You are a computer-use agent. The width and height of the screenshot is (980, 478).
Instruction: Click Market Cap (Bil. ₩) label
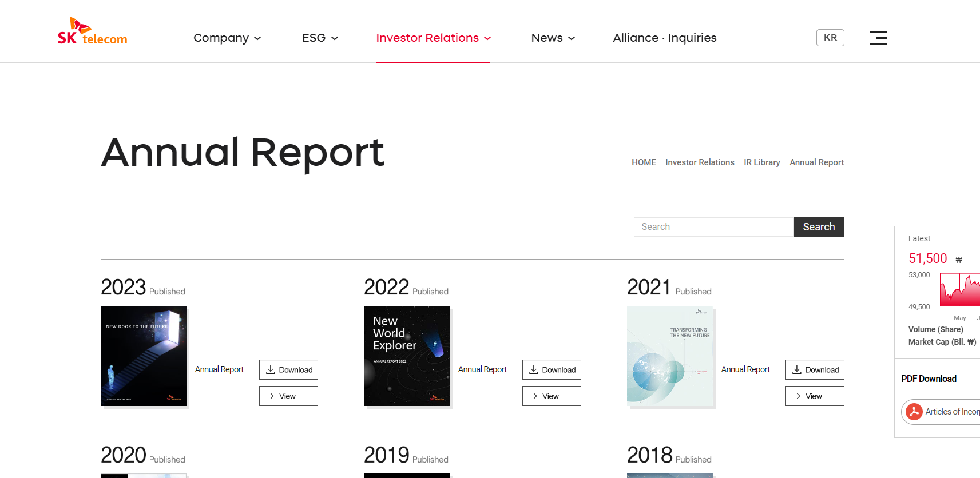coord(942,342)
